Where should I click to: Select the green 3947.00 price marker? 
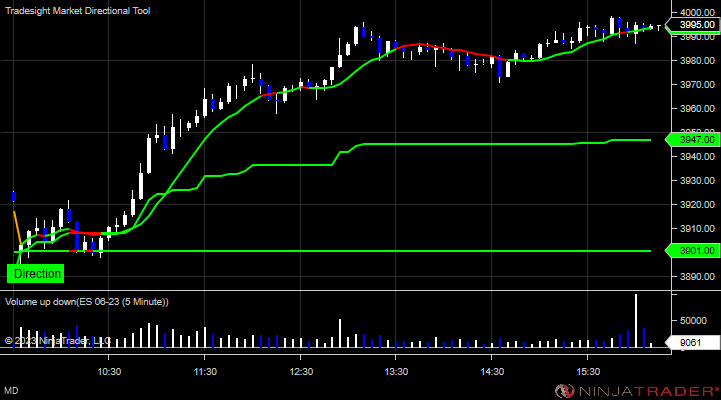694,139
